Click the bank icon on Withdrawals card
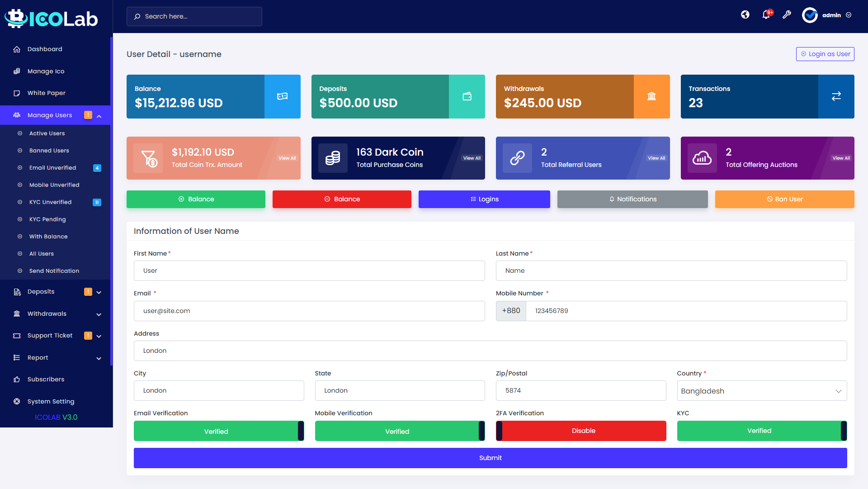 click(651, 96)
